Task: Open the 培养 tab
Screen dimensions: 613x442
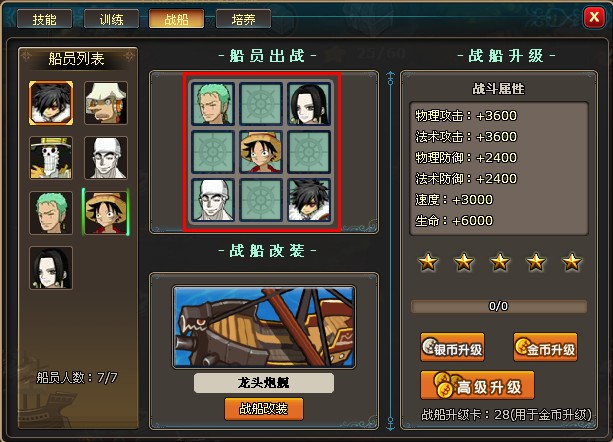Action: point(243,19)
